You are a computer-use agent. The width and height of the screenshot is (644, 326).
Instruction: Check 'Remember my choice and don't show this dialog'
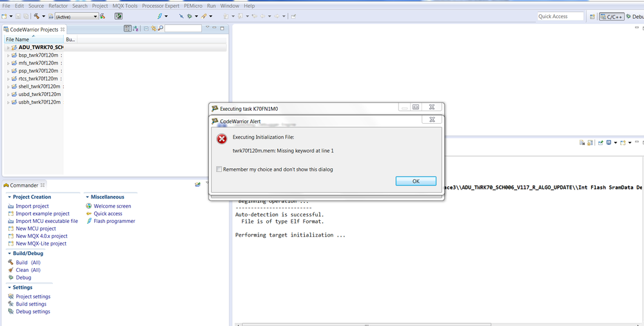click(219, 169)
